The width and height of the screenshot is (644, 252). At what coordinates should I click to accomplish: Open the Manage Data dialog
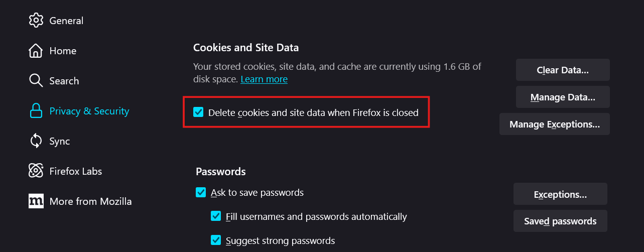pos(563,97)
